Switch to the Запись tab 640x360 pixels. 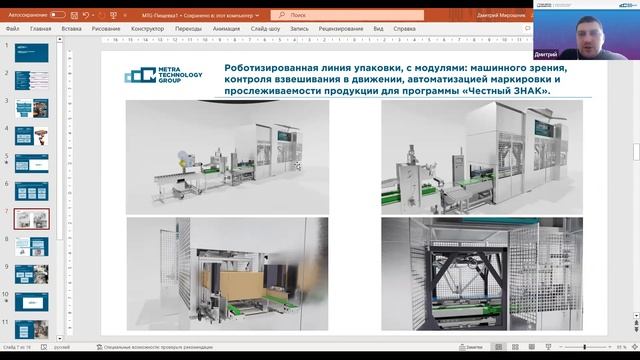[299, 29]
